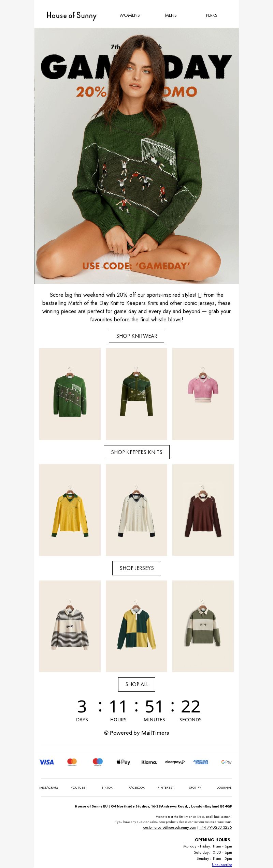Click the American Express icon
273x868 pixels.
[x=201, y=762]
